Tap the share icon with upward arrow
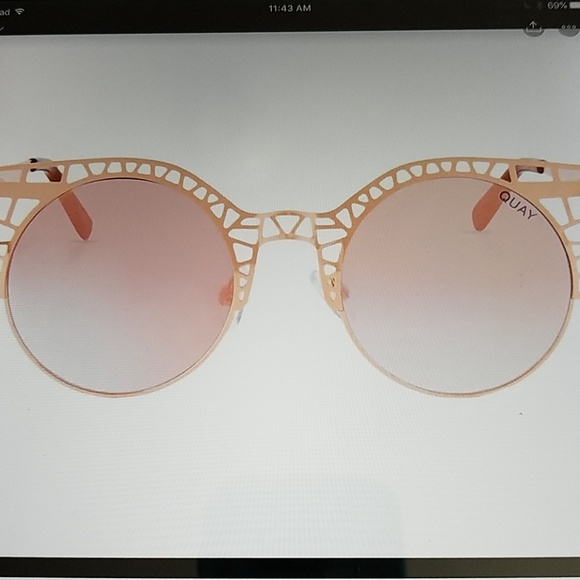This screenshot has height=580, width=580. (533, 27)
